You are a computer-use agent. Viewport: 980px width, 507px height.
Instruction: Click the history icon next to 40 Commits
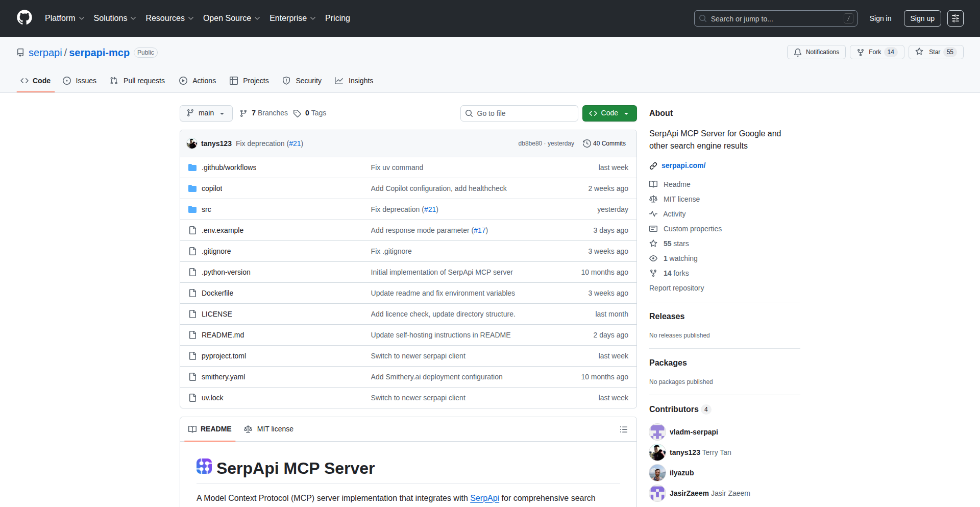point(586,143)
